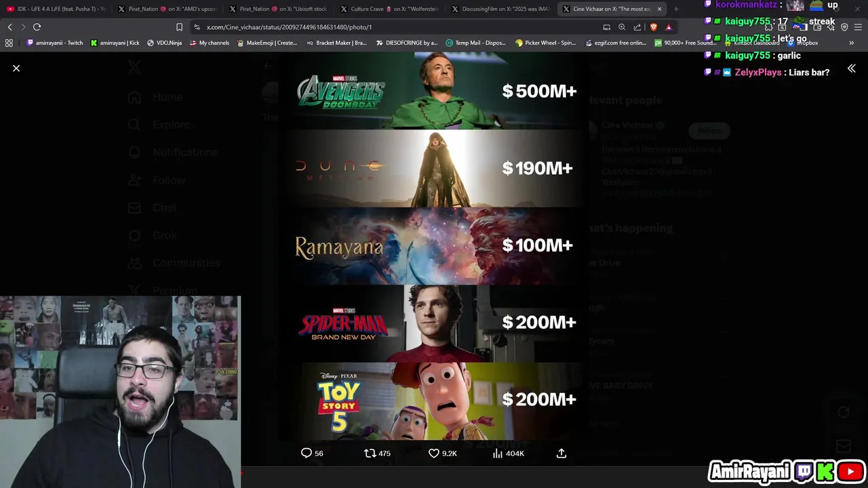Image resolution: width=868 pixels, height=488 pixels.
Task: Zoom page using magnifier icon in address bar
Action: [622, 27]
